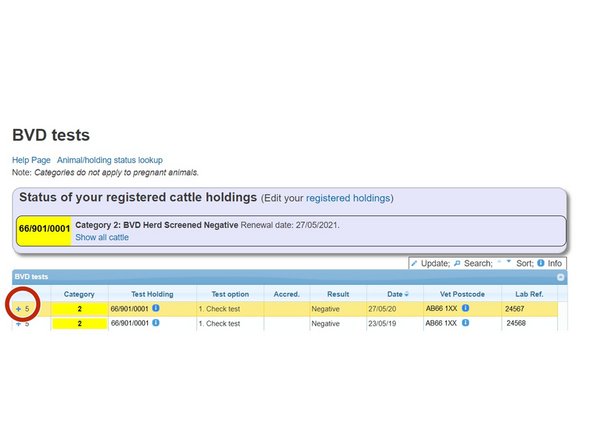This screenshot has width=592, height=444.
Task: Expand the 27/05/20 test row
Action: [18, 309]
